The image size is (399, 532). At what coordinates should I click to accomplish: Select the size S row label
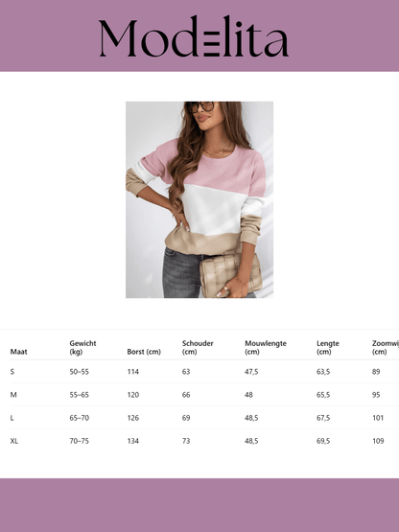[x=12, y=372]
